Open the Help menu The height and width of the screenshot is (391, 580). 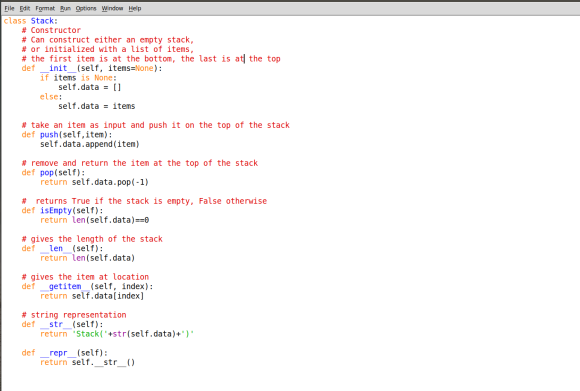click(x=135, y=8)
